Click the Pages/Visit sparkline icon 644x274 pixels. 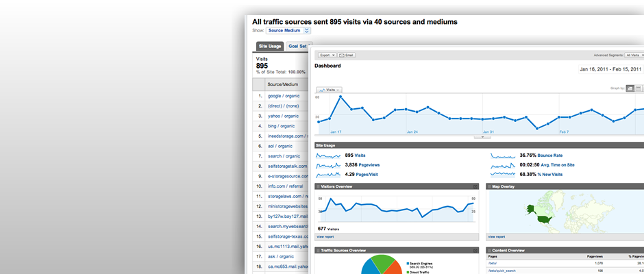pos(328,175)
